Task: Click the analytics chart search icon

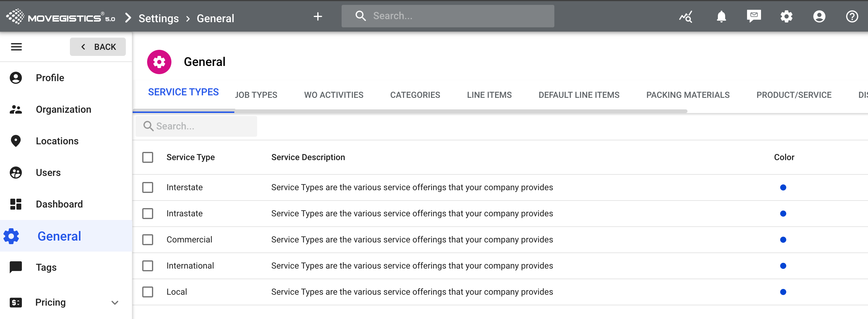Action: (685, 16)
